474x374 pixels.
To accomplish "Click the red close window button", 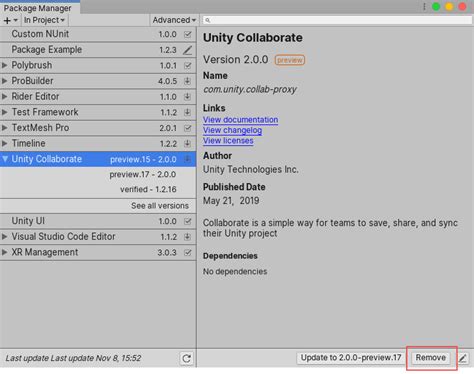I will (462, 7).
